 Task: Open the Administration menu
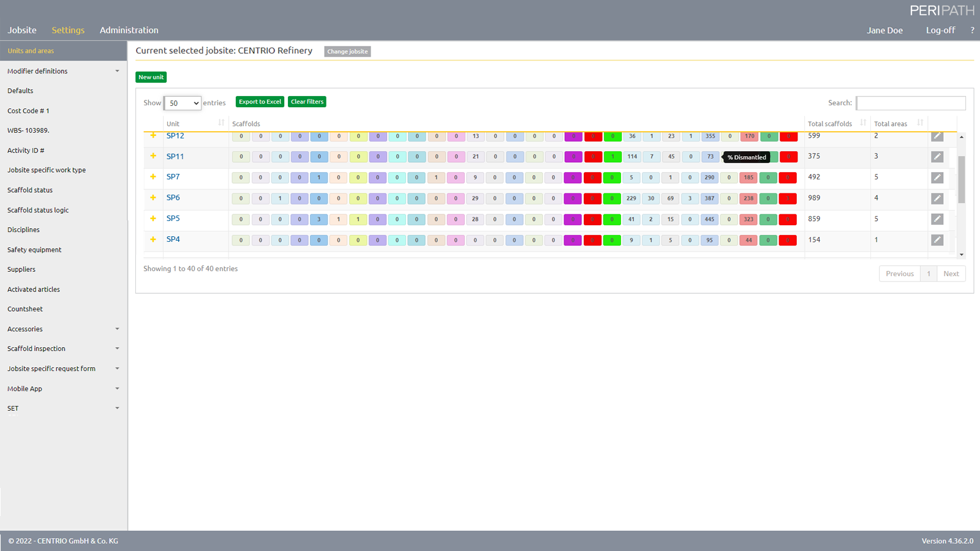pos(129,29)
